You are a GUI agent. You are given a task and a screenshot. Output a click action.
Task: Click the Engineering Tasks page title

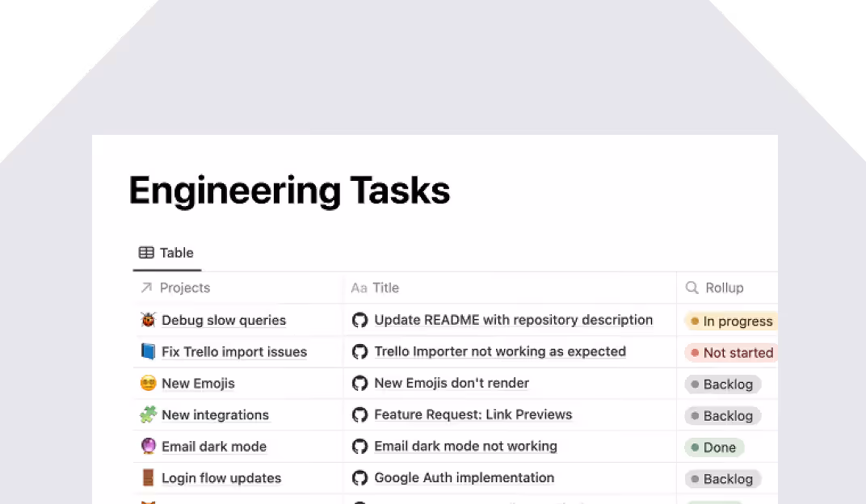click(x=289, y=191)
